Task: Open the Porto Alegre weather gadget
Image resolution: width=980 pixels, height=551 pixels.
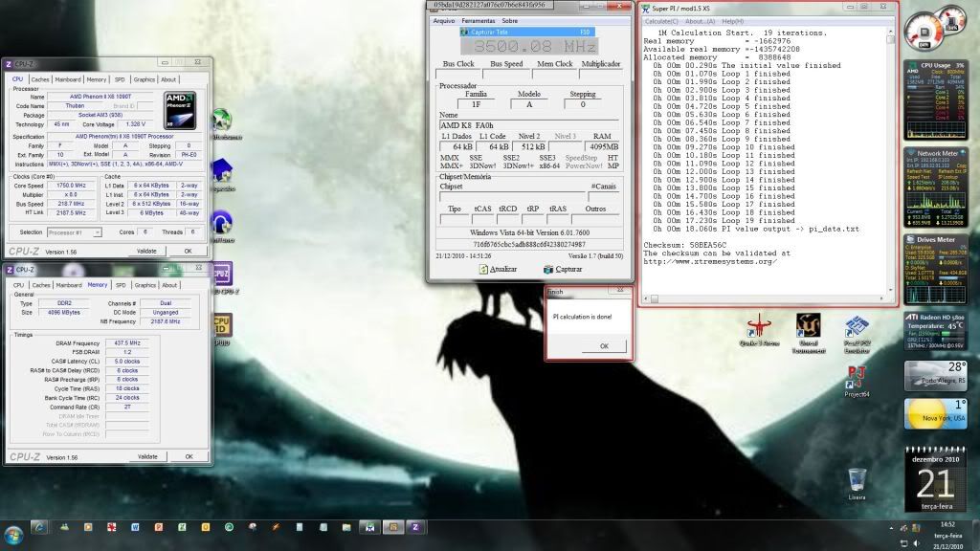Action: pos(936,376)
